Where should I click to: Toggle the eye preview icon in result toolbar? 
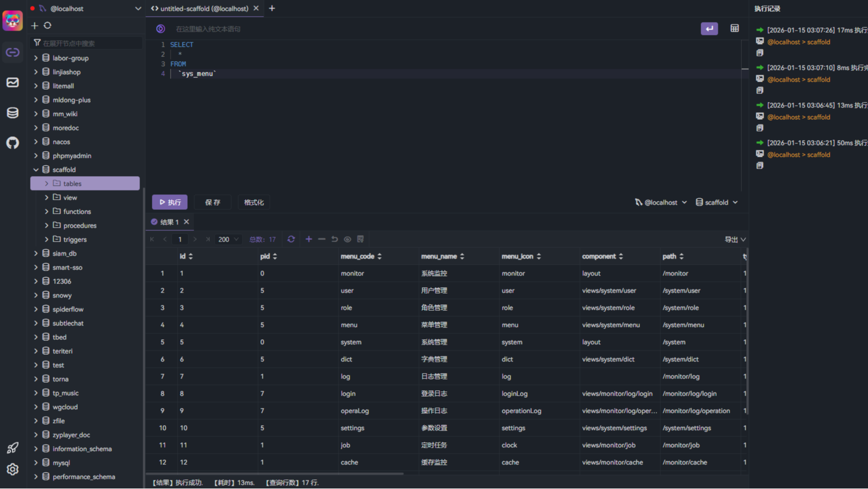347,239
